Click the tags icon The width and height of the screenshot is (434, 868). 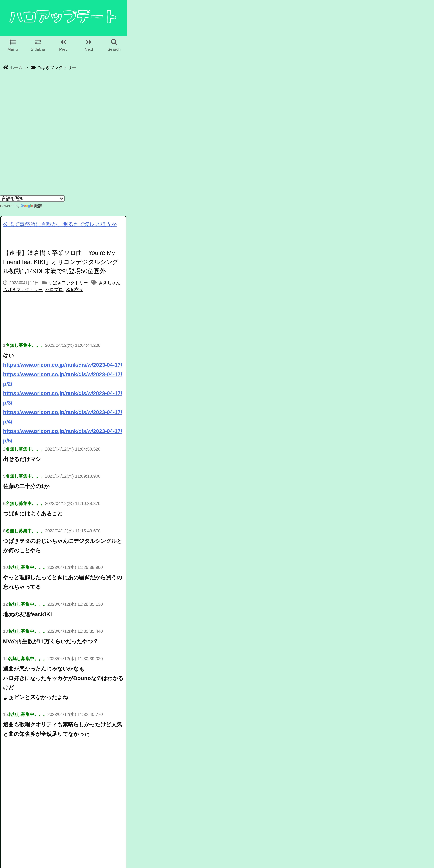point(94,283)
